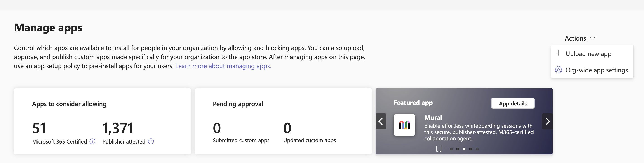Follow the Learn more about managing apps link
Screen dimensions: 644x163
pyautogui.click(x=223, y=66)
